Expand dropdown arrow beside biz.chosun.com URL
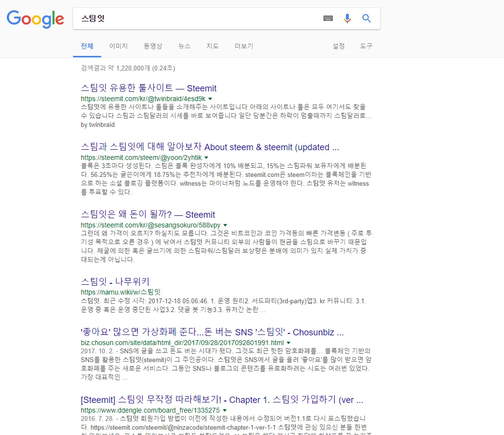This screenshot has height=435, width=504. [288, 343]
